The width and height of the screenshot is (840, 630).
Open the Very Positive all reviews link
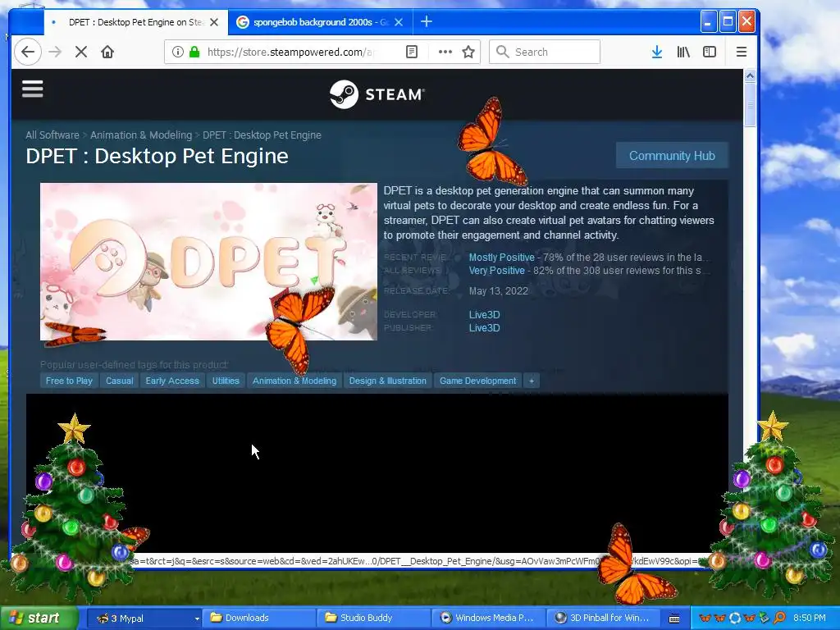497,271
